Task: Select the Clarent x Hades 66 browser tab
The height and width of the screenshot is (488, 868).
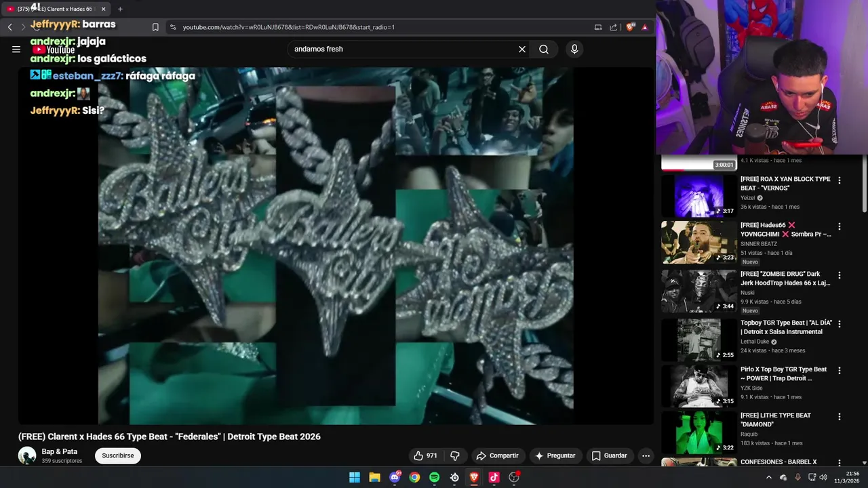Action: click(57, 9)
